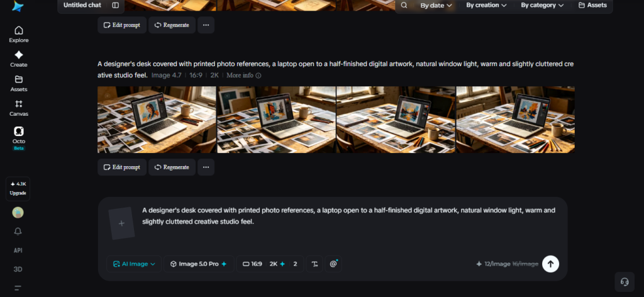Go to Assets in left sidebar
Image resolution: width=644 pixels, height=297 pixels.
click(x=18, y=84)
